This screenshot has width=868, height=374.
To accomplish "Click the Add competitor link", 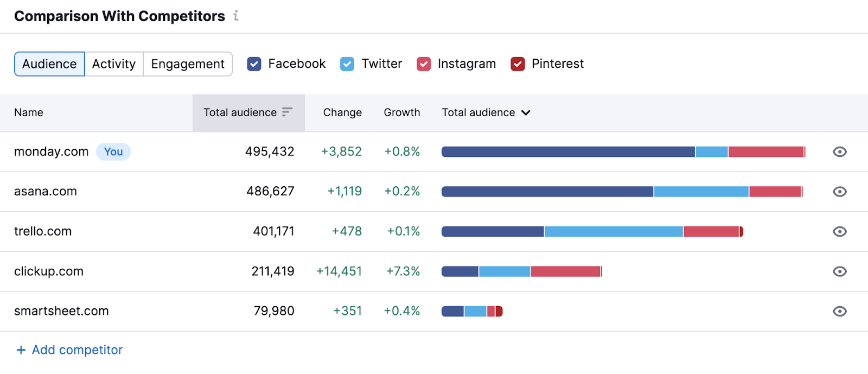I will tap(76, 350).
